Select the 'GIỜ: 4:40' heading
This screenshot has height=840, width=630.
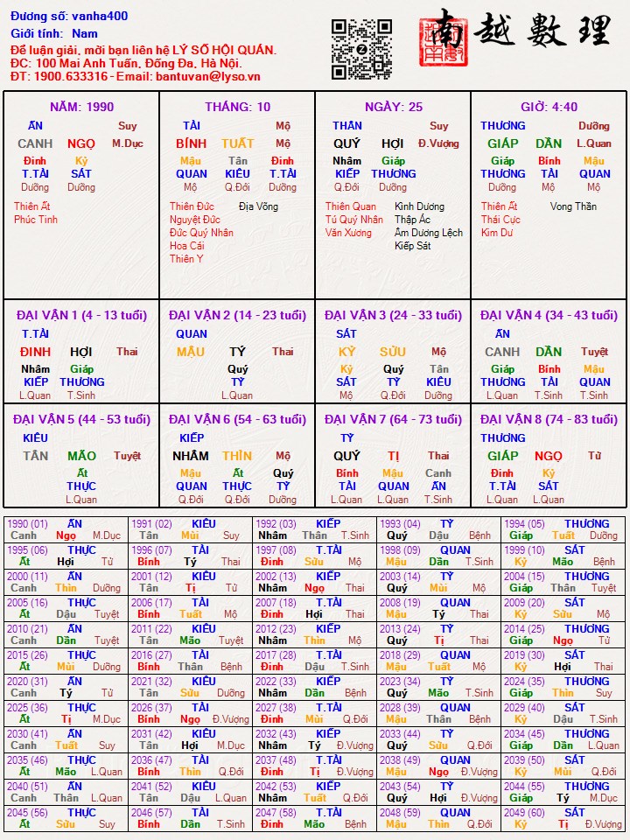[x=549, y=107]
